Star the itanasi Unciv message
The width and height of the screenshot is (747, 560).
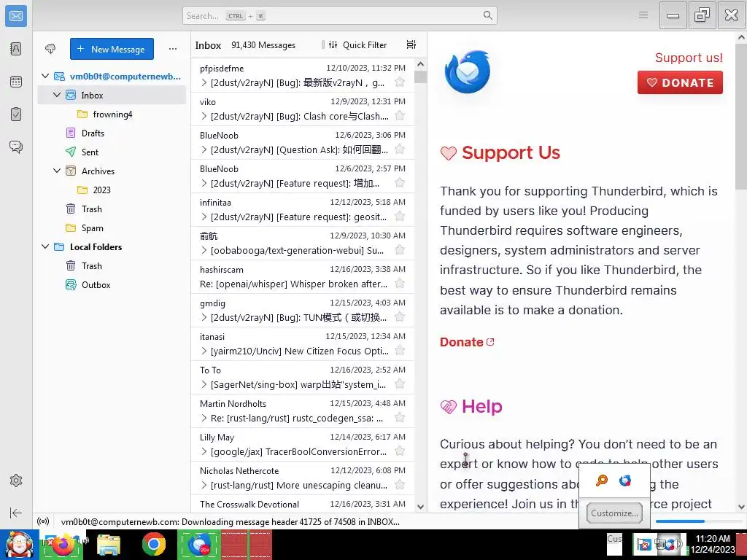click(x=400, y=351)
